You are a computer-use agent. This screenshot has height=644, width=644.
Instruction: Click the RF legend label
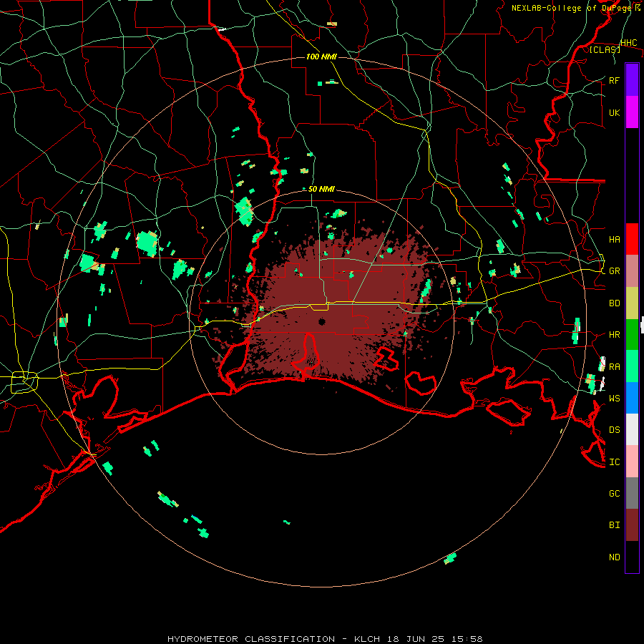coord(614,80)
